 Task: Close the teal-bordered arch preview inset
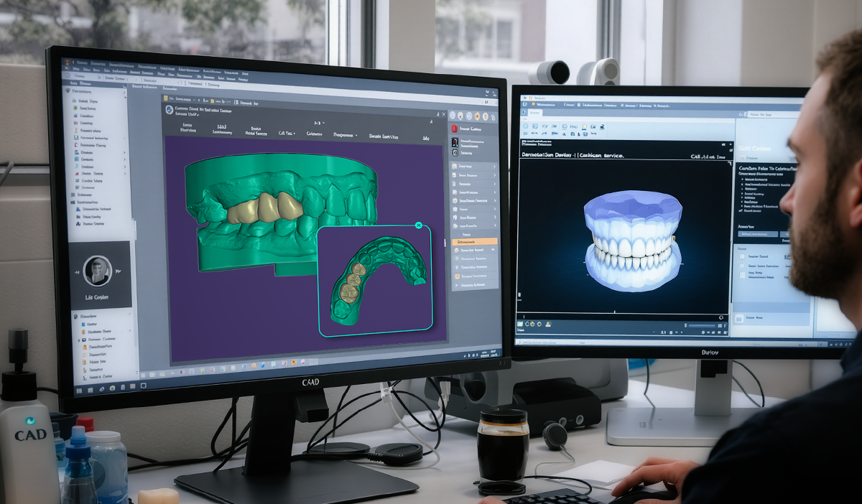(419, 225)
